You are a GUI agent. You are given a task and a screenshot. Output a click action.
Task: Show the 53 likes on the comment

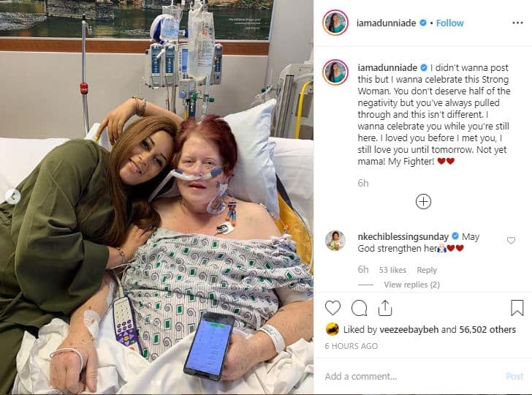point(392,270)
